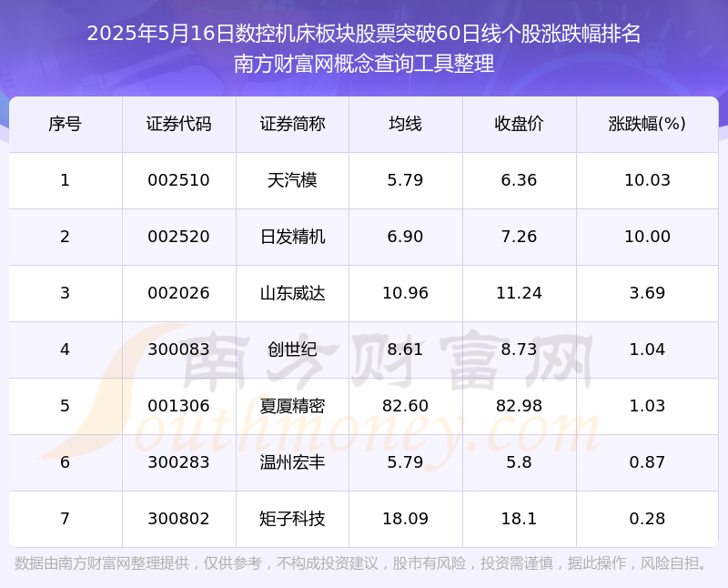Select stock name 夏厦精密

292,406
